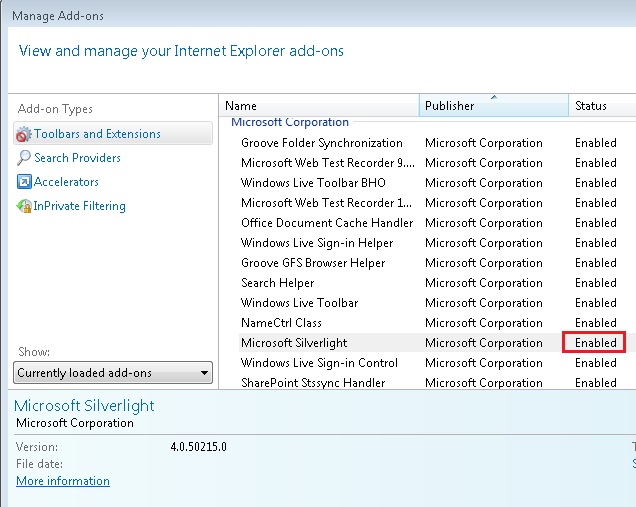Open the More information link
Viewport: 636px width, 507px height.
63,481
